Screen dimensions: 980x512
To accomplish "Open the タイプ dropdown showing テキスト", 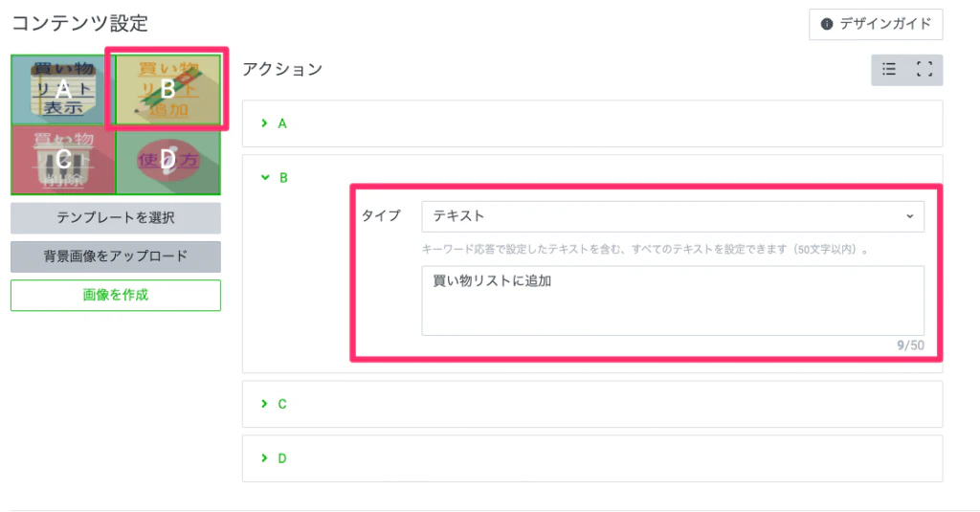I will (x=672, y=216).
